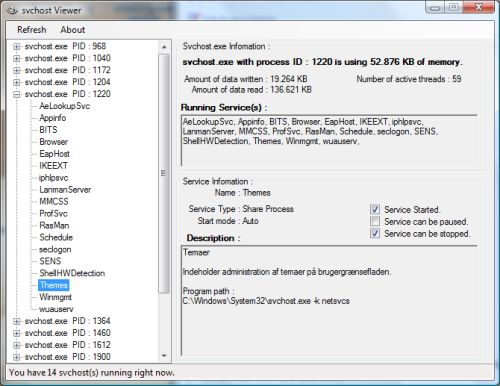500x386 pixels.
Task: Select ProfSvc service in tree
Action: point(53,213)
